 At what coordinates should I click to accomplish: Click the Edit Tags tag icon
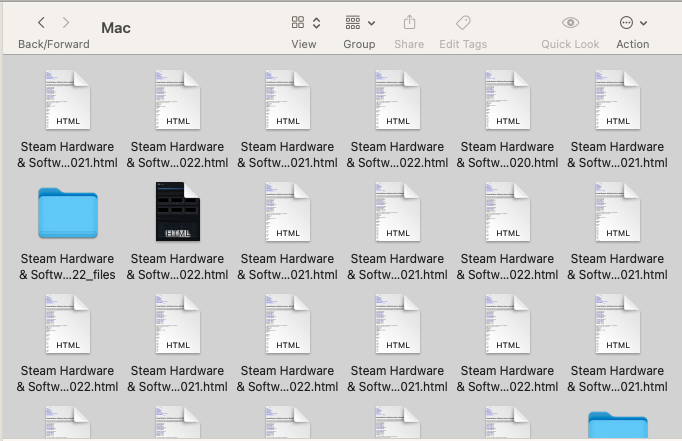click(463, 23)
